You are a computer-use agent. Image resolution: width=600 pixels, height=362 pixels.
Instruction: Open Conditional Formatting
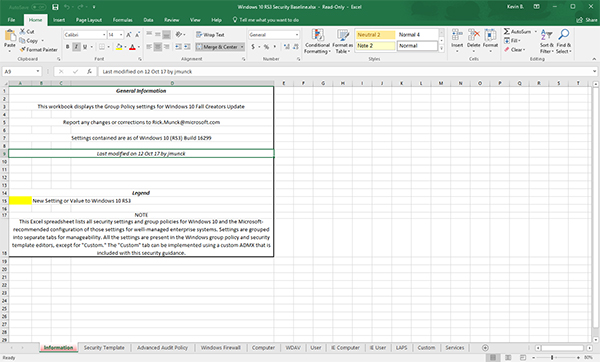pyautogui.click(x=317, y=41)
